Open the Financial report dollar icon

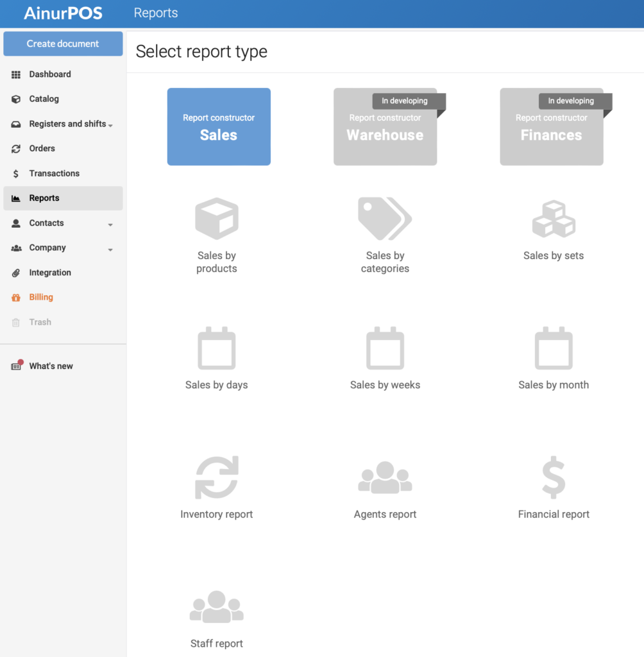(554, 477)
